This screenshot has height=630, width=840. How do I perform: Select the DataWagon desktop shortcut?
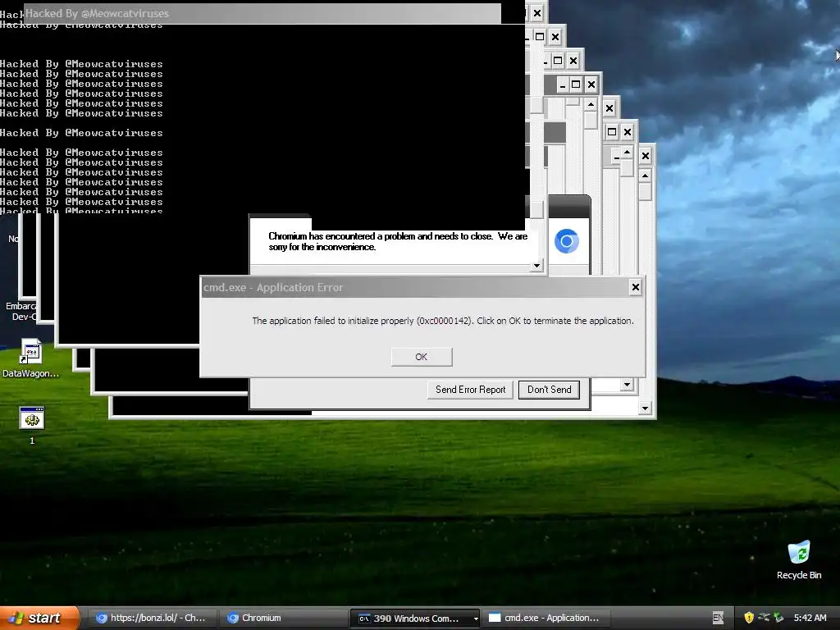point(31,358)
